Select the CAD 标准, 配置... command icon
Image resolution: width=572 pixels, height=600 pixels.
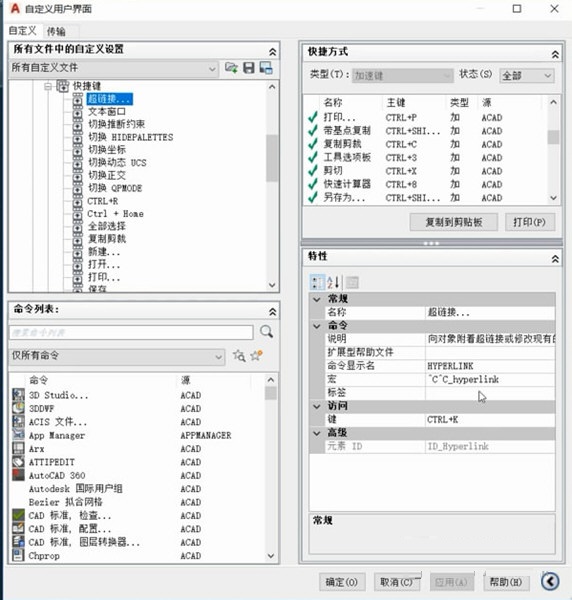point(18,529)
